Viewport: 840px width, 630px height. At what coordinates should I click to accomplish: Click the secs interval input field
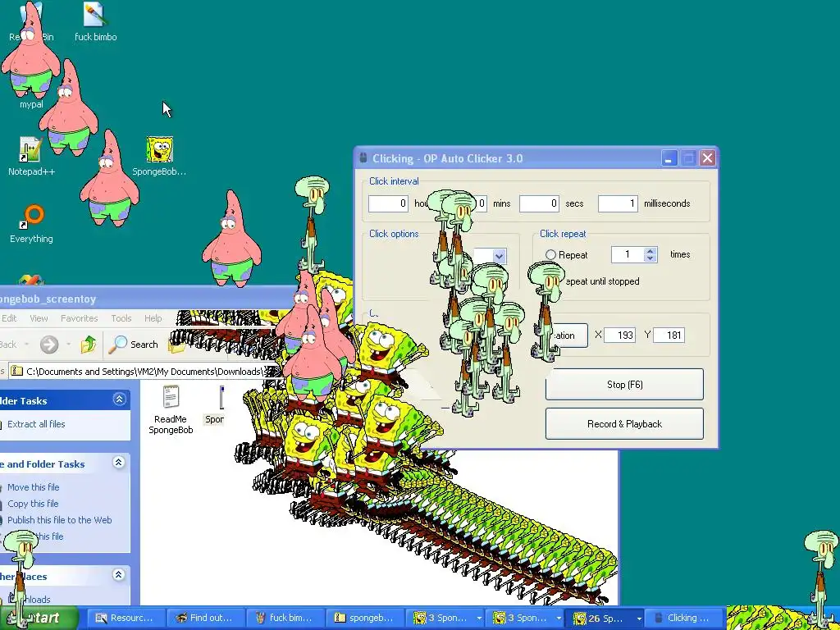[540, 203]
